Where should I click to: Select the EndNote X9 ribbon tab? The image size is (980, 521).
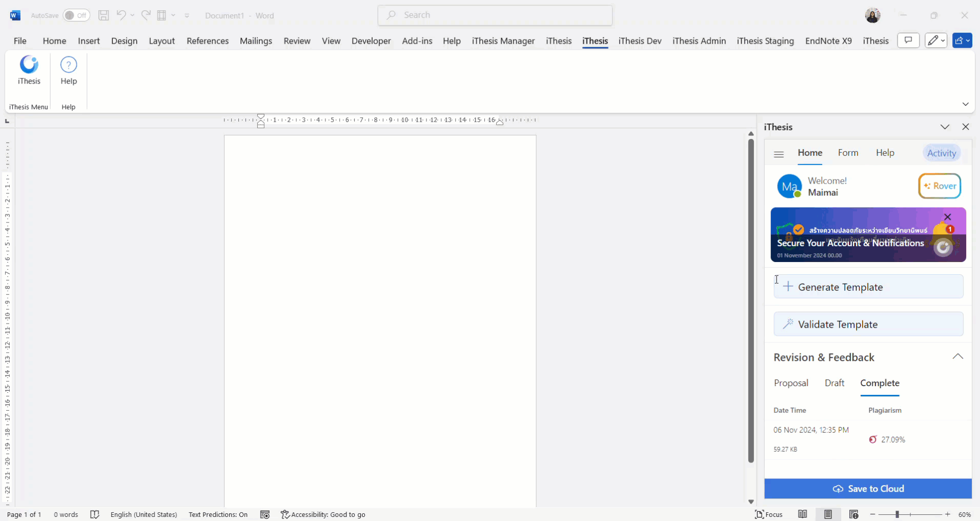tap(828, 41)
